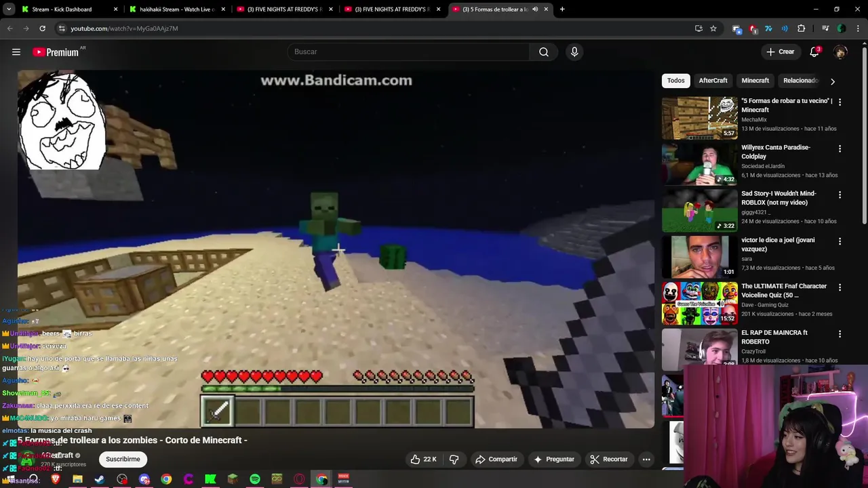Image resolution: width=868 pixels, height=488 pixels.
Task: Go to YouTube Premium home logo
Action: click(56, 52)
